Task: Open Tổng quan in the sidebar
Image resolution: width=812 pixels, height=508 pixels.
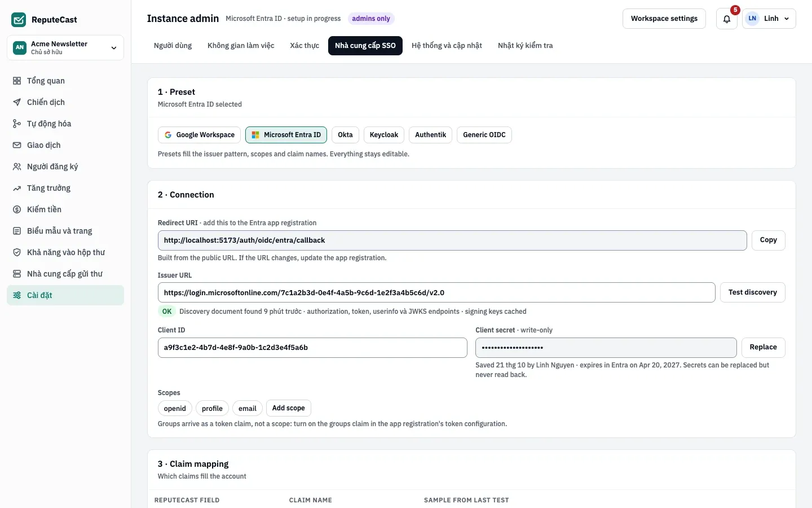Action: 65,81
